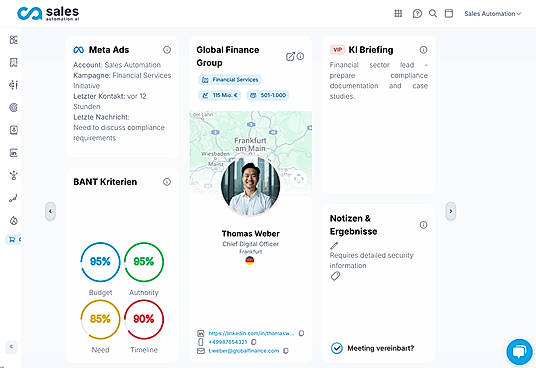Click the search magnifier icon
This screenshot has width=536, height=368.
433,13
